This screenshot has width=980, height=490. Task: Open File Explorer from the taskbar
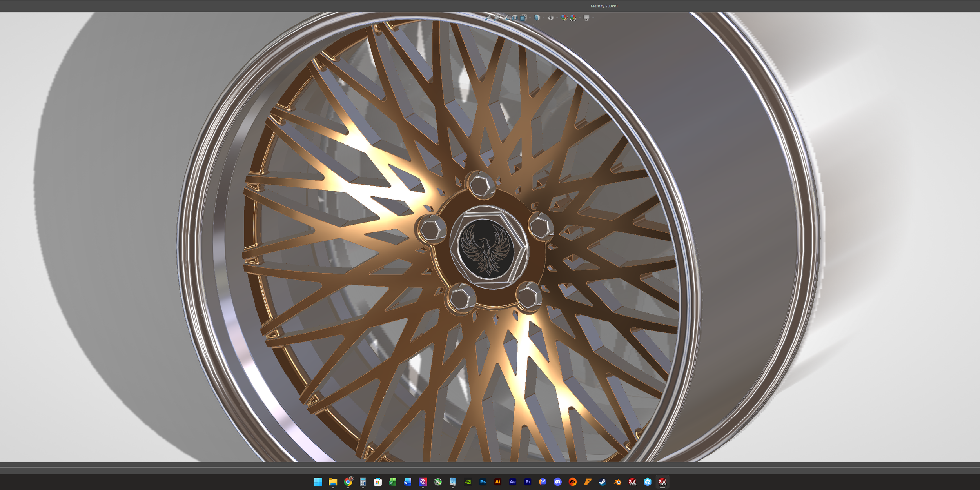[x=333, y=482]
